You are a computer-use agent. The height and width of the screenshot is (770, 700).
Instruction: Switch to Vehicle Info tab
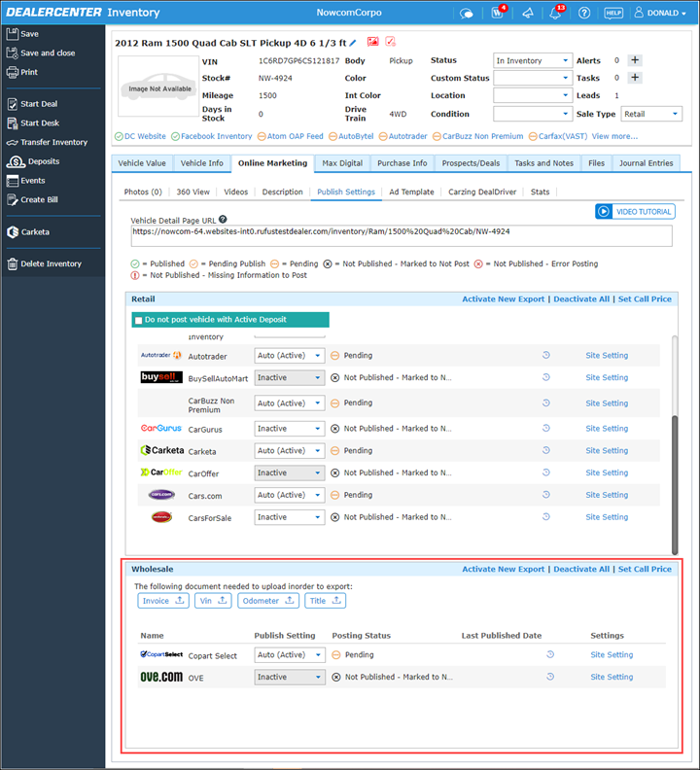pyautogui.click(x=202, y=163)
